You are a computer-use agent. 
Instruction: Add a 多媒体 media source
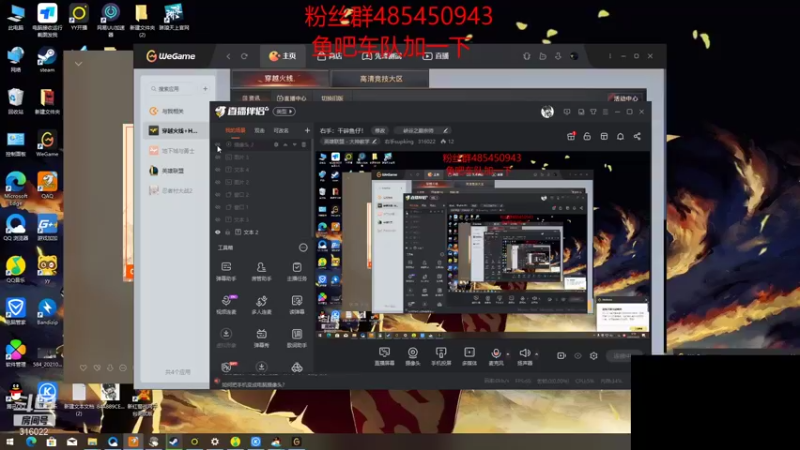click(x=469, y=356)
